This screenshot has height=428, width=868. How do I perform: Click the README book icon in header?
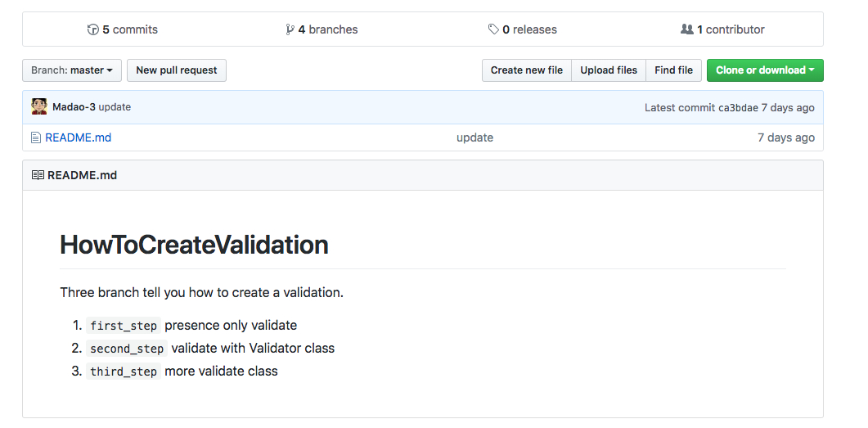pos(38,175)
